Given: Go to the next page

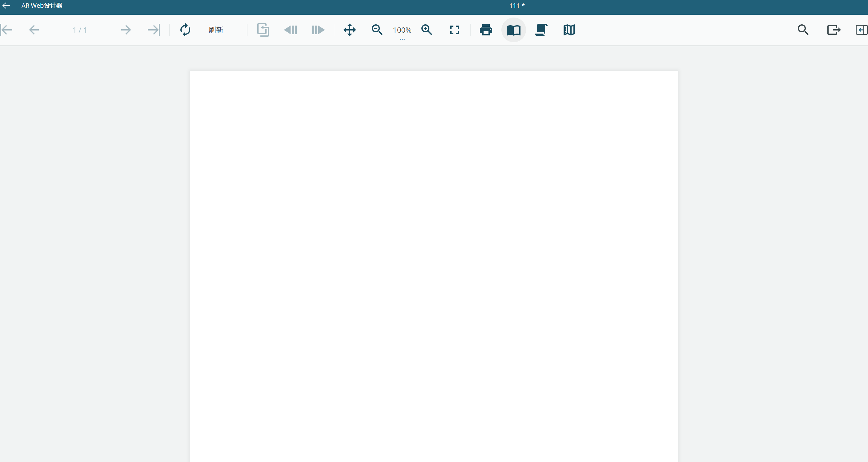Looking at the screenshot, I should [x=126, y=30].
